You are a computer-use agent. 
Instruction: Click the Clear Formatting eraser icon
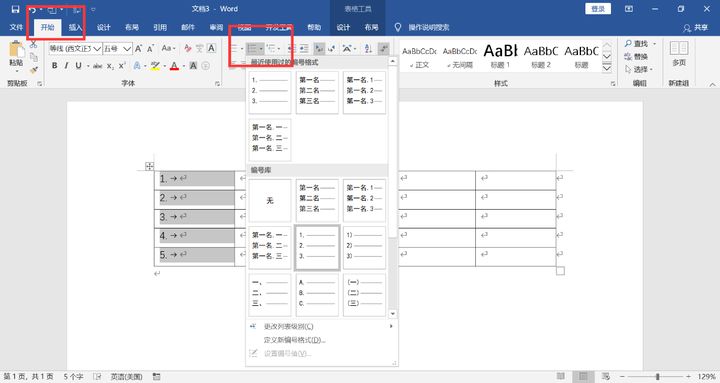pos(188,48)
